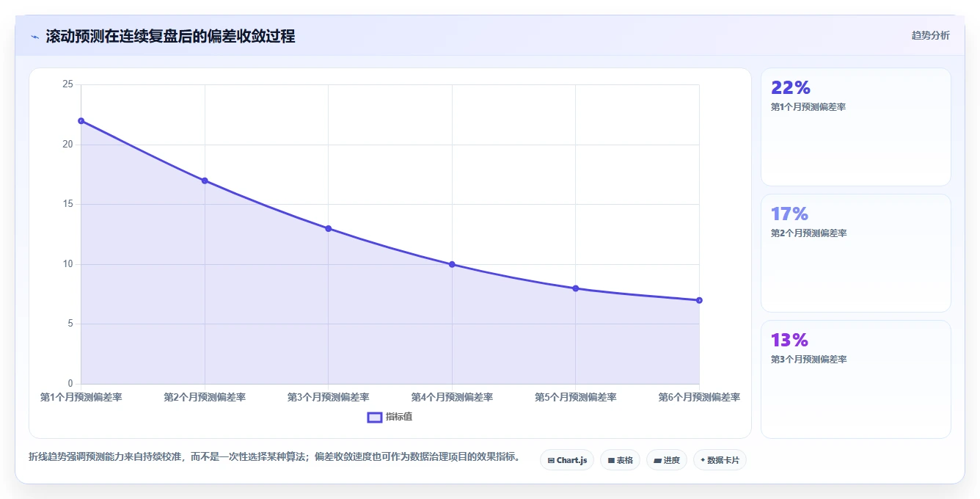Click the 22% figure in the card
Viewport: 980px width, 499px height.
[x=791, y=87]
